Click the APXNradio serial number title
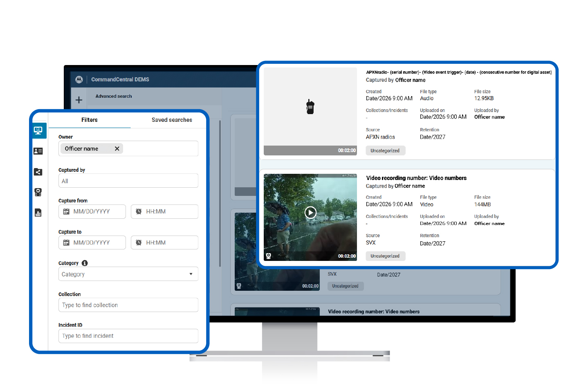 459,72
